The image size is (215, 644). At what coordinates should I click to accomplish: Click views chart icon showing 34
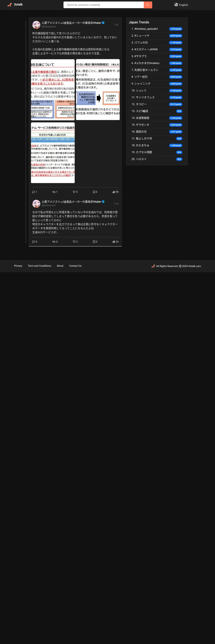114,242
